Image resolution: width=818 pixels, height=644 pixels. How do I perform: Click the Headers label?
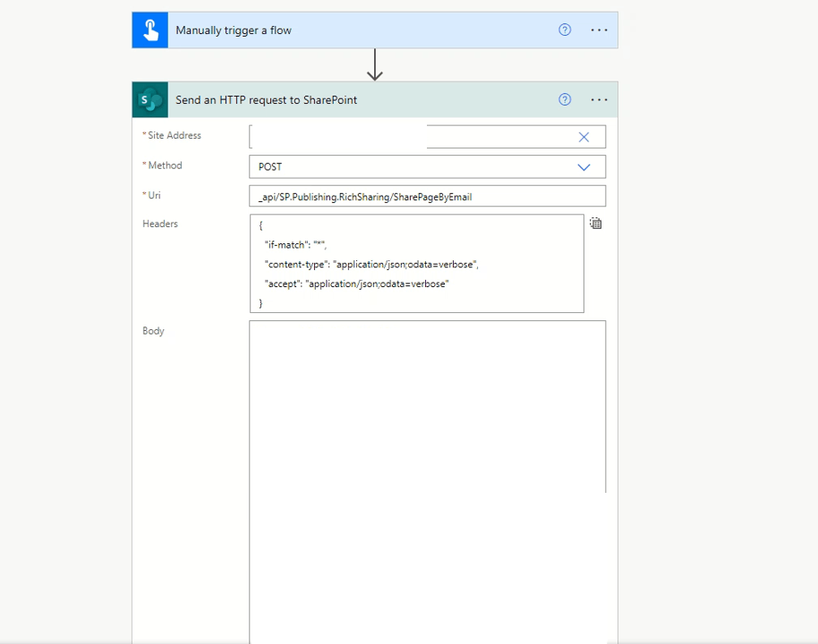point(160,224)
